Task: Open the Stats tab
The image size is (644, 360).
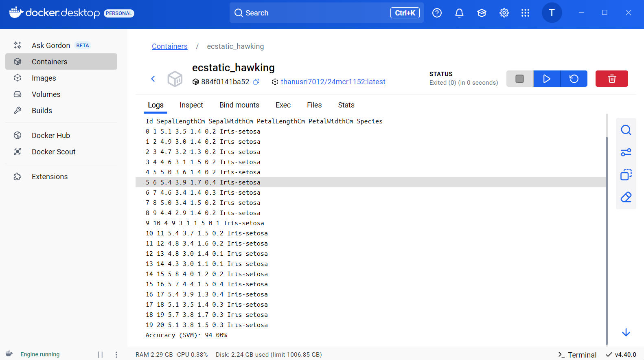Action: (x=346, y=105)
